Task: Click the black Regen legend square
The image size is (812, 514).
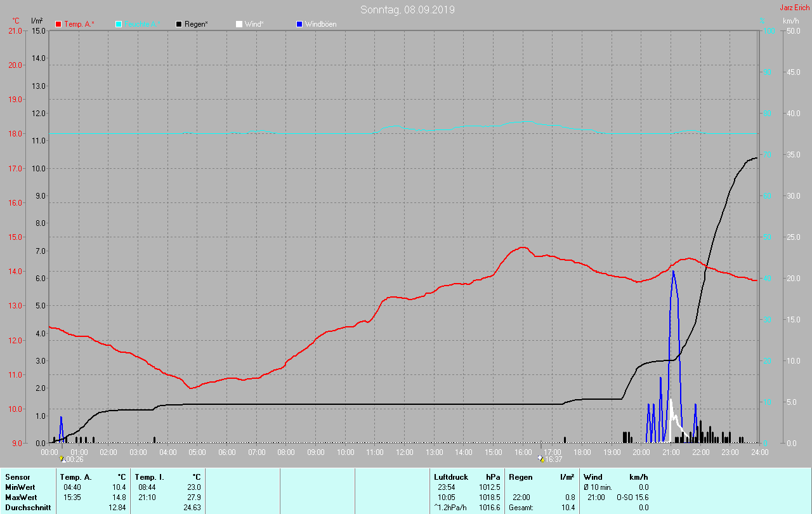Action: 179,24
